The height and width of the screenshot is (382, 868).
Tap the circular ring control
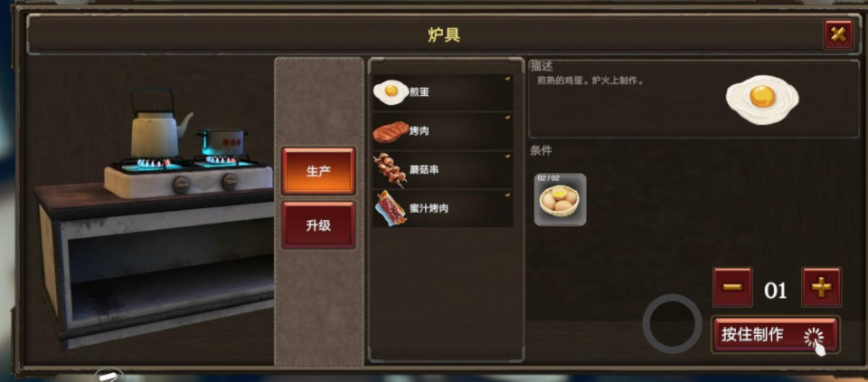(672, 324)
